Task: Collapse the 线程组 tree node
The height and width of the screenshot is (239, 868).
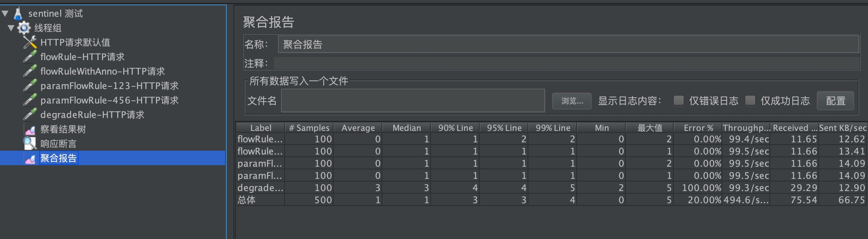Action: pos(11,28)
